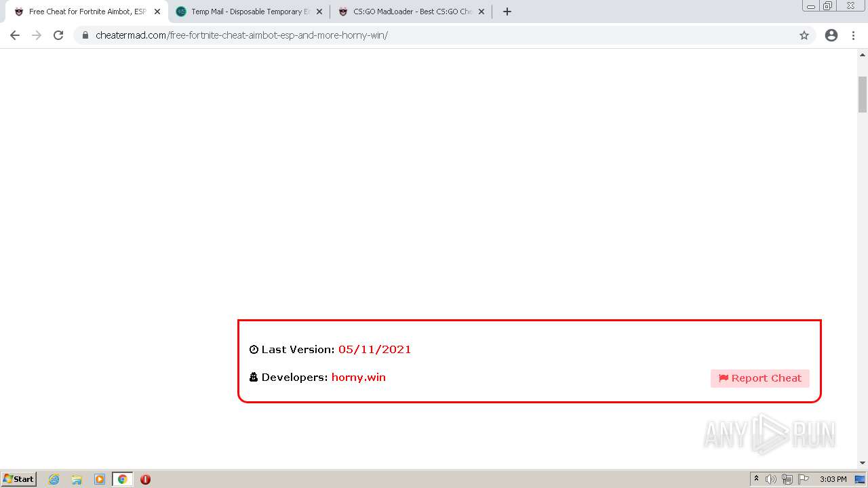Image resolution: width=868 pixels, height=488 pixels.
Task: Open the Action Center flag icon
Action: [804, 479]
